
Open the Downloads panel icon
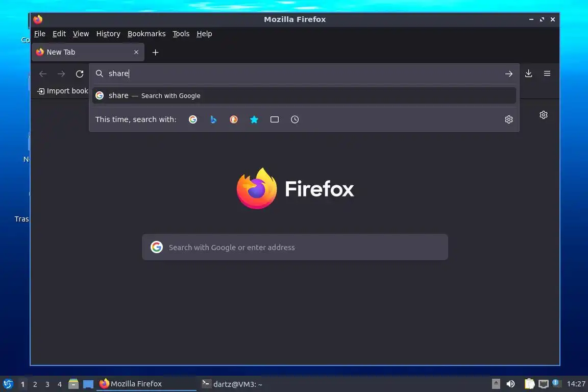[x=528, y=73]
